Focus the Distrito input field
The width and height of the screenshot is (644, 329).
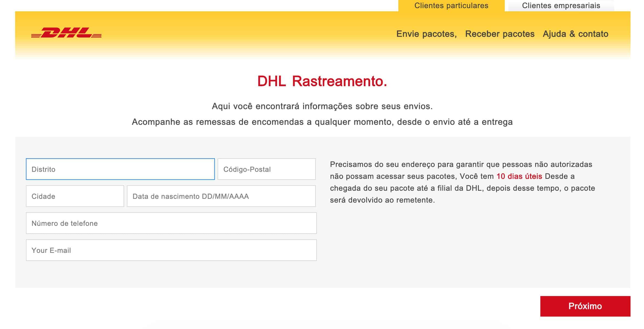point(120,169)
